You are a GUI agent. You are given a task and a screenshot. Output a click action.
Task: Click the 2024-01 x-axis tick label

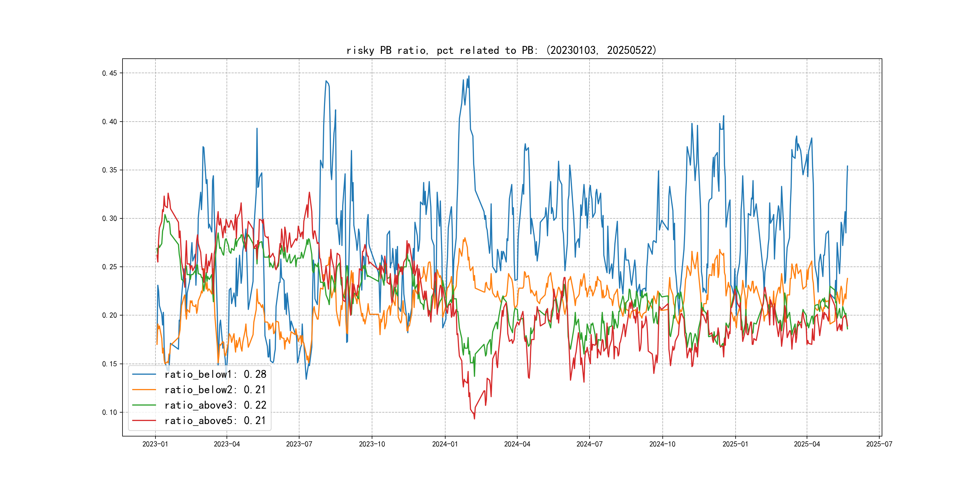click(x=445, y=444)
